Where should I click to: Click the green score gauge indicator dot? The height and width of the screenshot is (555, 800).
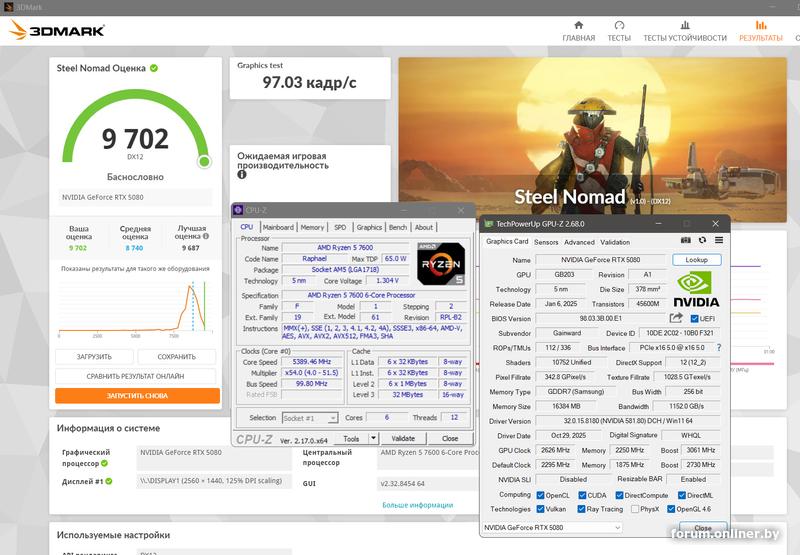[204, 162]
